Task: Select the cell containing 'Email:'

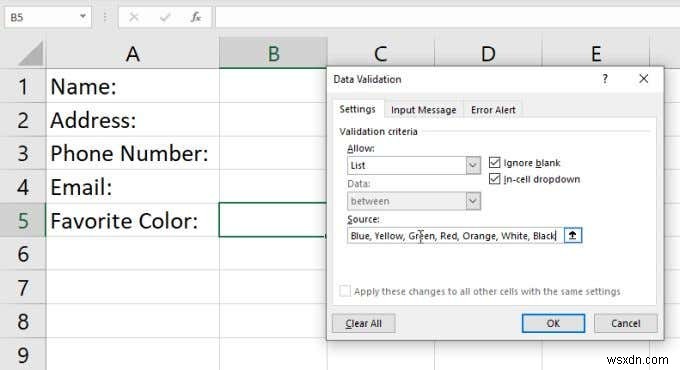Action: tap(133, 187)
